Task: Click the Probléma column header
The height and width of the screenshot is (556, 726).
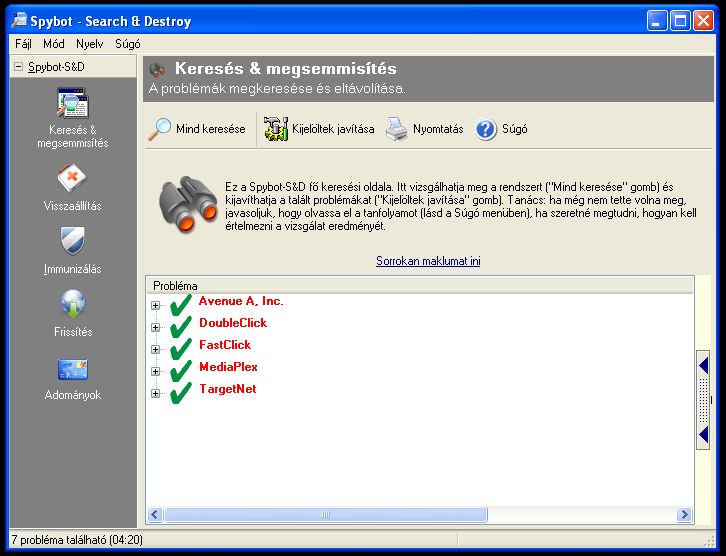Action: tap(419, 286)
